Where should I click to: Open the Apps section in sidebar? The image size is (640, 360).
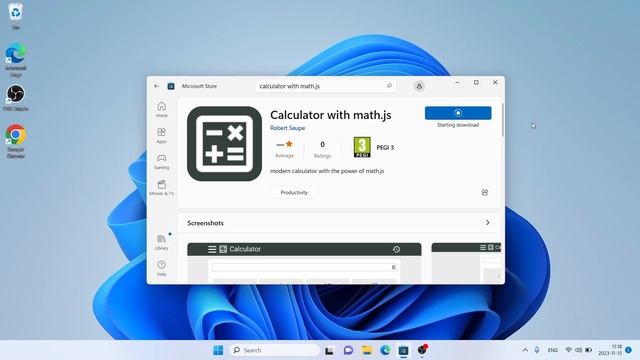pos(162,136)
